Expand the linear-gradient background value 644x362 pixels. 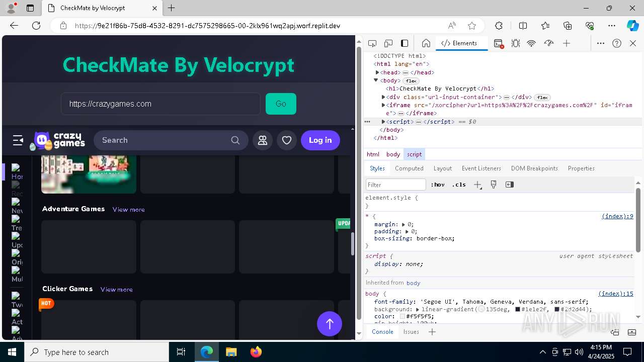click(418, 309)
